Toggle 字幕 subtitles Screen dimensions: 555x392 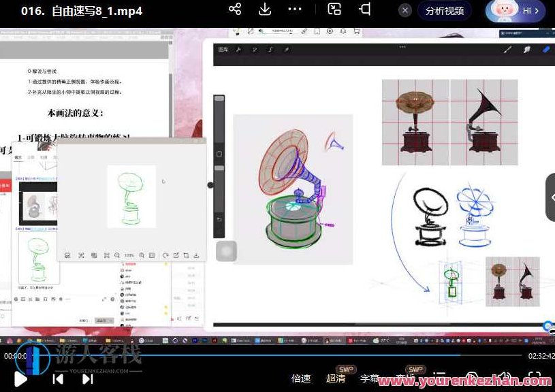click(370, 378)
